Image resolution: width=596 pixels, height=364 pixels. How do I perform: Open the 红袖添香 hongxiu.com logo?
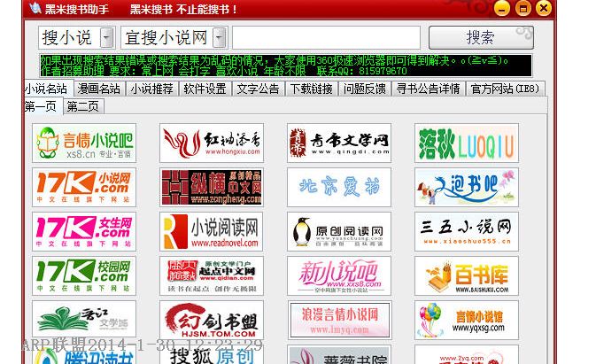212,143
